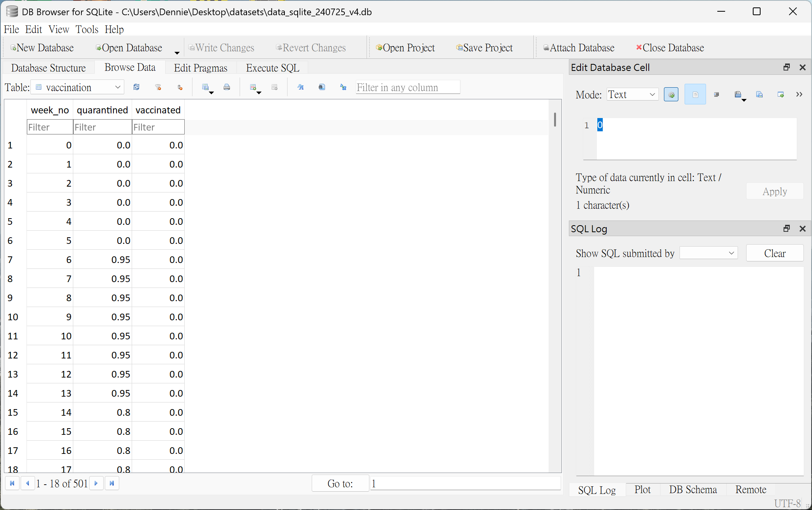Click the indent text icon in cell editor
The image size is (812, 510).
tap(717, 95)
